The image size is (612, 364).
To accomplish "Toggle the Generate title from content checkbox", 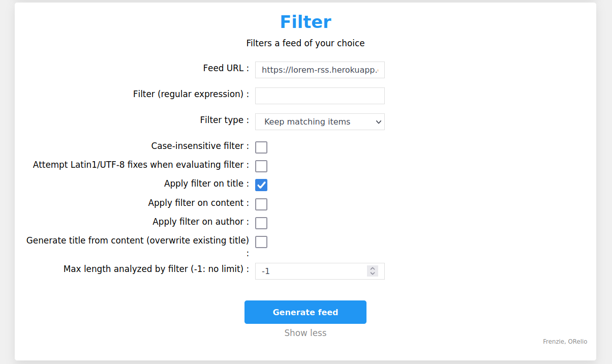I will (261, 242).
